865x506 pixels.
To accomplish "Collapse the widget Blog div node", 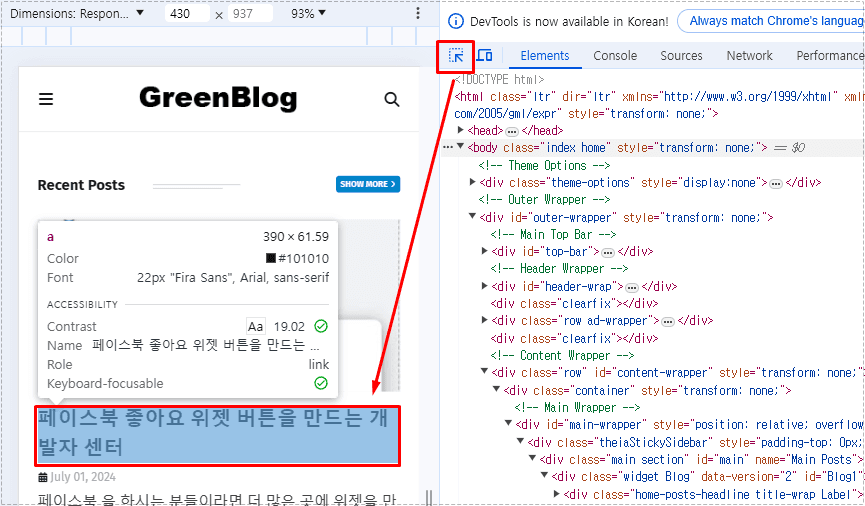I will coord(544,475).
